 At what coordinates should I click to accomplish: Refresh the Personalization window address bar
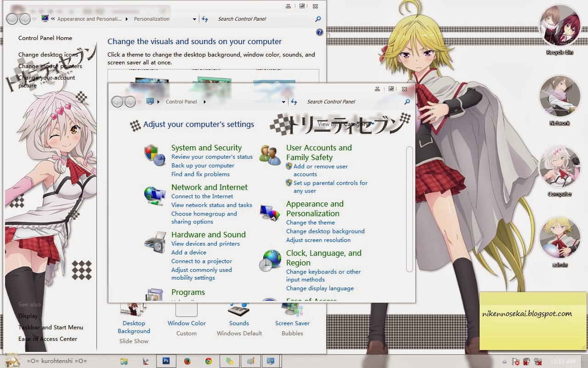(205, 19)
